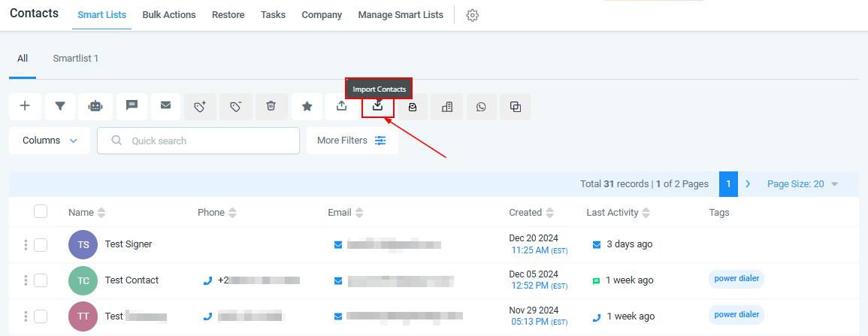Image resolution: width=868 pixels, height=336 pixels.
Task: Click the Dec 05 2024 created date
Action: point(534,274)
